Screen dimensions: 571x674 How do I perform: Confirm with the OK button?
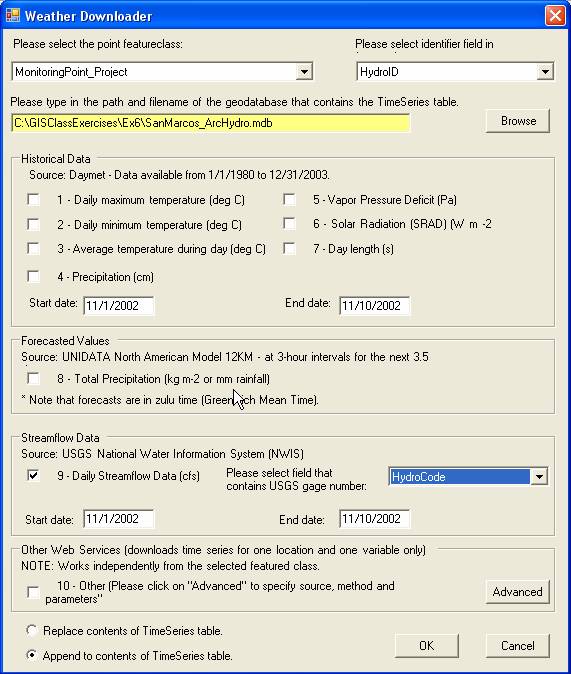[427, 646]
